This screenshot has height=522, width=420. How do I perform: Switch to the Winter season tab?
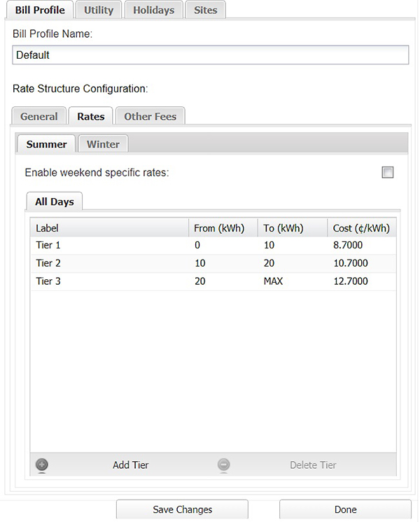click(104, 144)
